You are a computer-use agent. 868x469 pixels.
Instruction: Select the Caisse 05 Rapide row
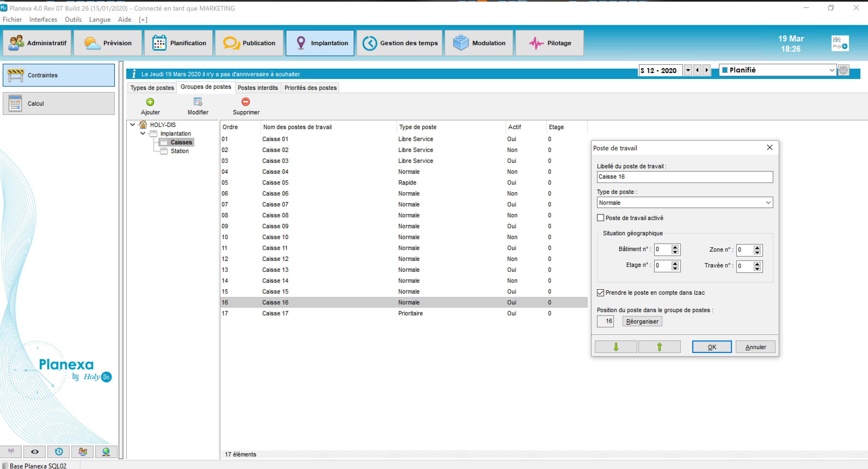coord(404,182)
